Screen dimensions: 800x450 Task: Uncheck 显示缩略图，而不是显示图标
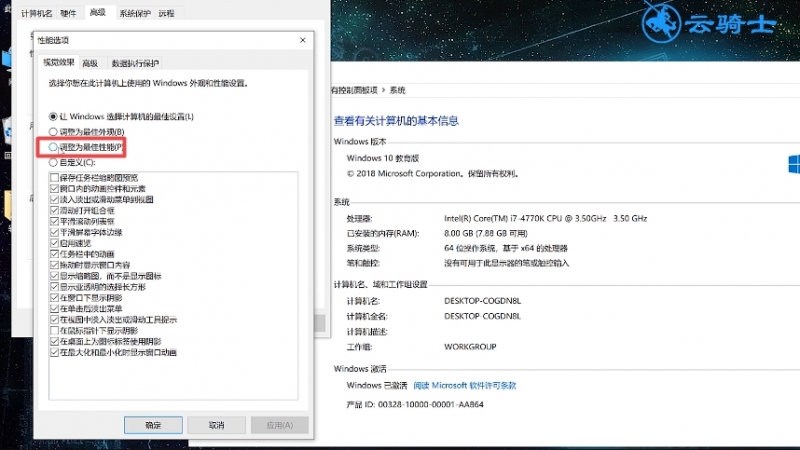coord(55,276)
